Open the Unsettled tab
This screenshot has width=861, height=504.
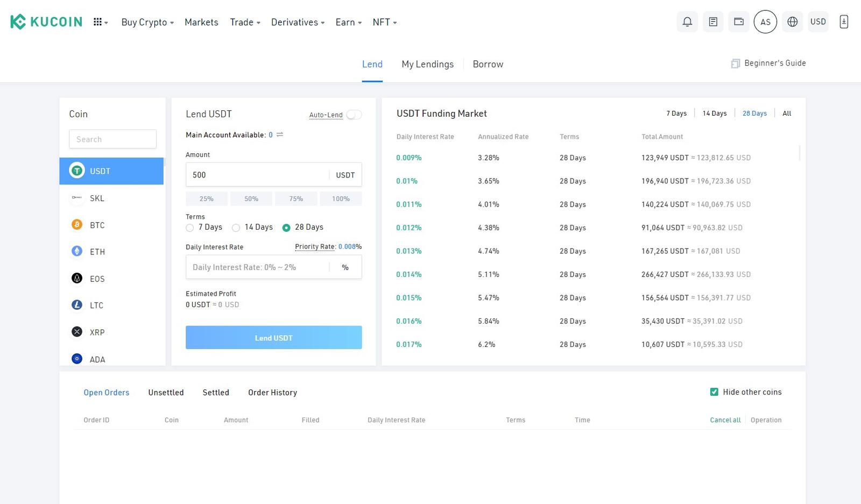click(166, 393)
